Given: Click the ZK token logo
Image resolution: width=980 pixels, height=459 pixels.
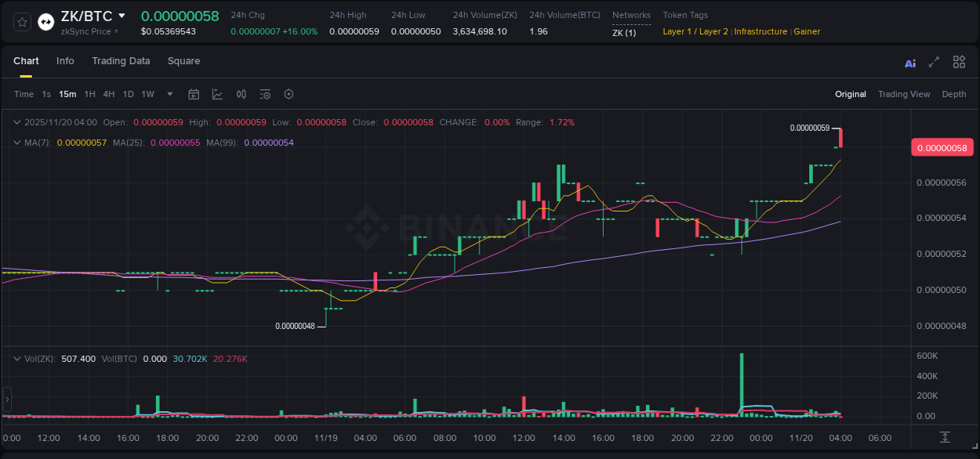Looking at the screenshot, I should [45, 21].
